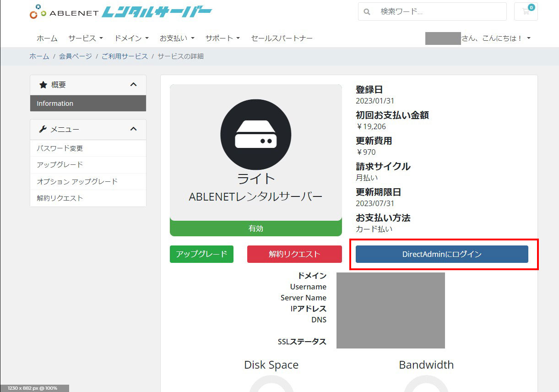Collapse the メニュー panel chevron
Viewport: 559px width, 392px height.
pos(133,129)
